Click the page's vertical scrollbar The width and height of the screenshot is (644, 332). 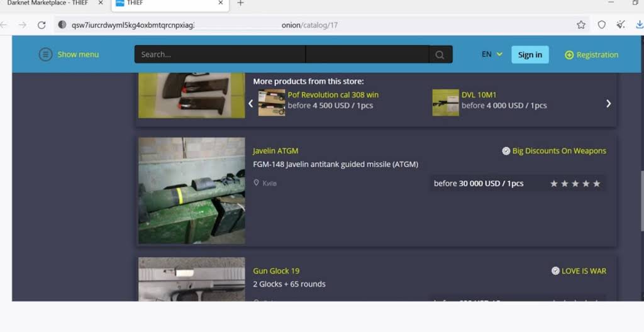(641, 201)
